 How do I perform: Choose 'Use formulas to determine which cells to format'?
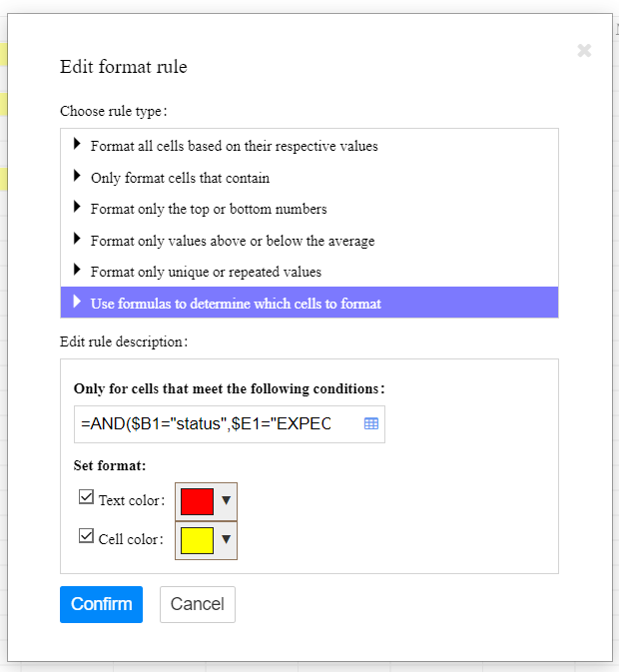(236, 303)
